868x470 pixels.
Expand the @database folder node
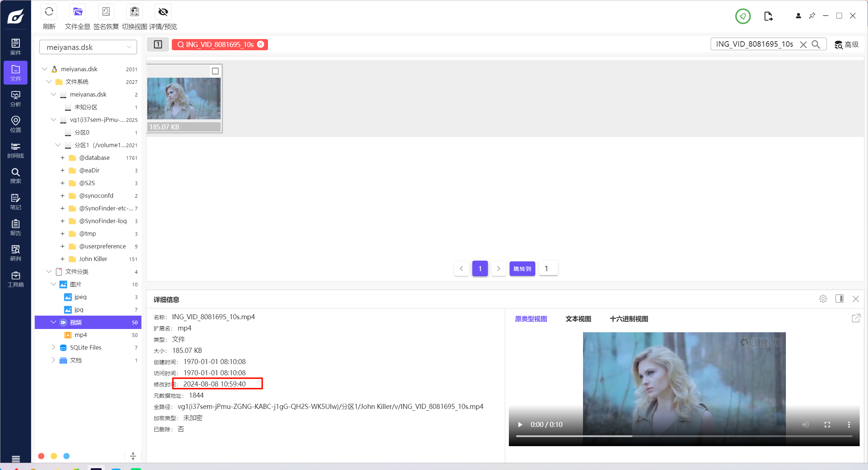point(62,158)
